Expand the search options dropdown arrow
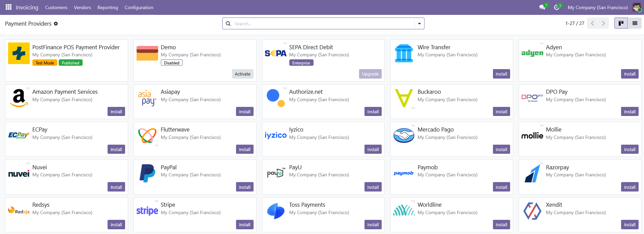 419,24
